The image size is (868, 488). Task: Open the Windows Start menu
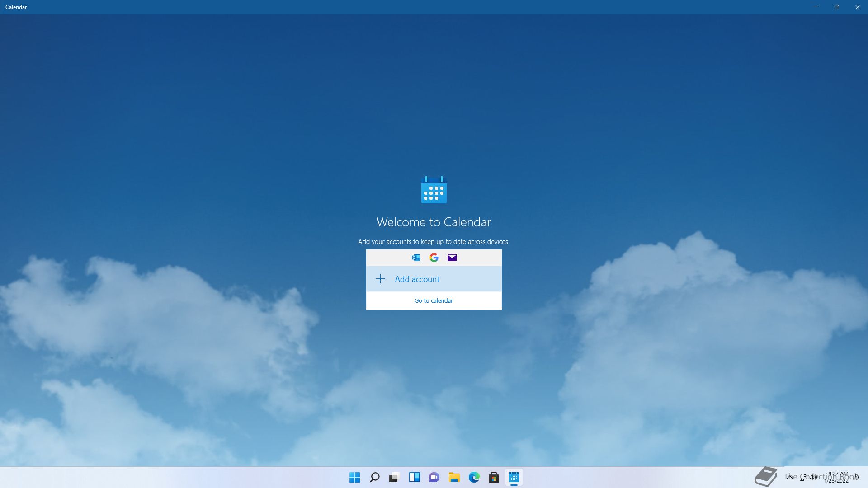tap(355, 477)
